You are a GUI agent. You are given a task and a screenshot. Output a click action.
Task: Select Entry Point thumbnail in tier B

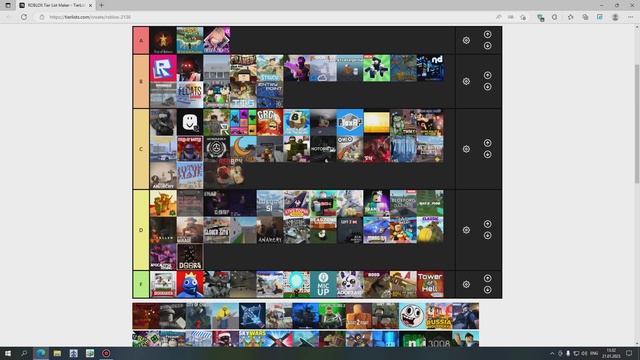pyautogui.click(x=270, y=95)
